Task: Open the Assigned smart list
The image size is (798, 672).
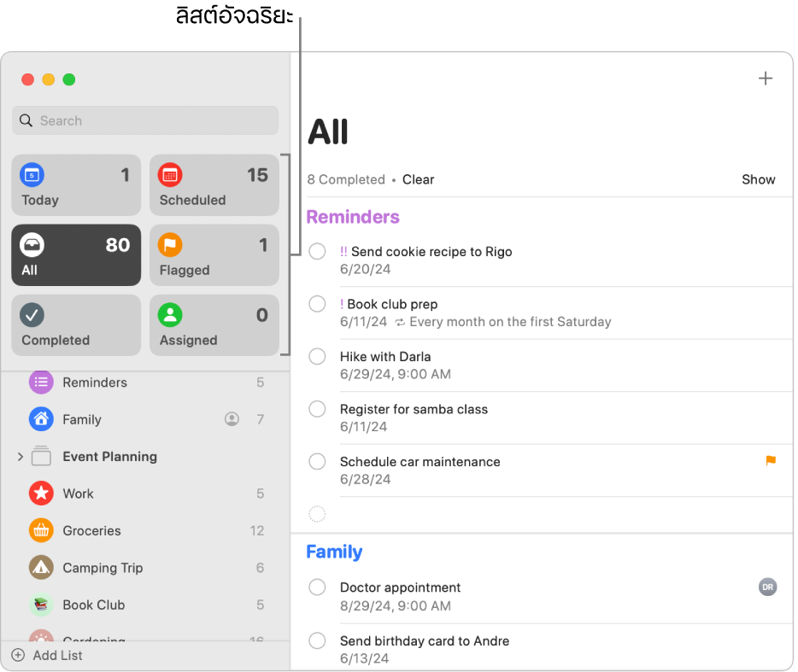Action: 214,325
